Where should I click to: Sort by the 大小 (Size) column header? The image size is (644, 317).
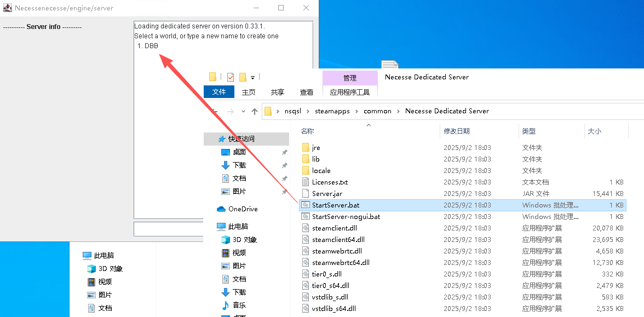coord(594,131)
